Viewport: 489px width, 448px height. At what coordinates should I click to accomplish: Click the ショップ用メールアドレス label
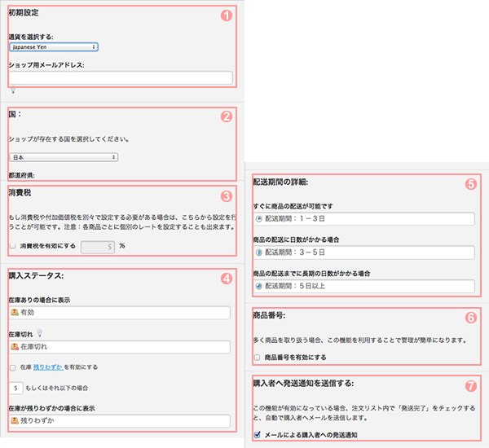point(46,65)
